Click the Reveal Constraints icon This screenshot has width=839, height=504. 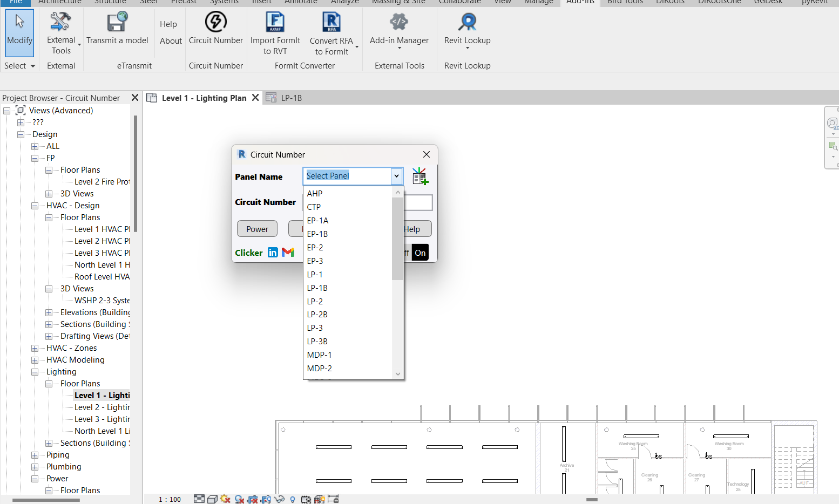coord(333,499)
